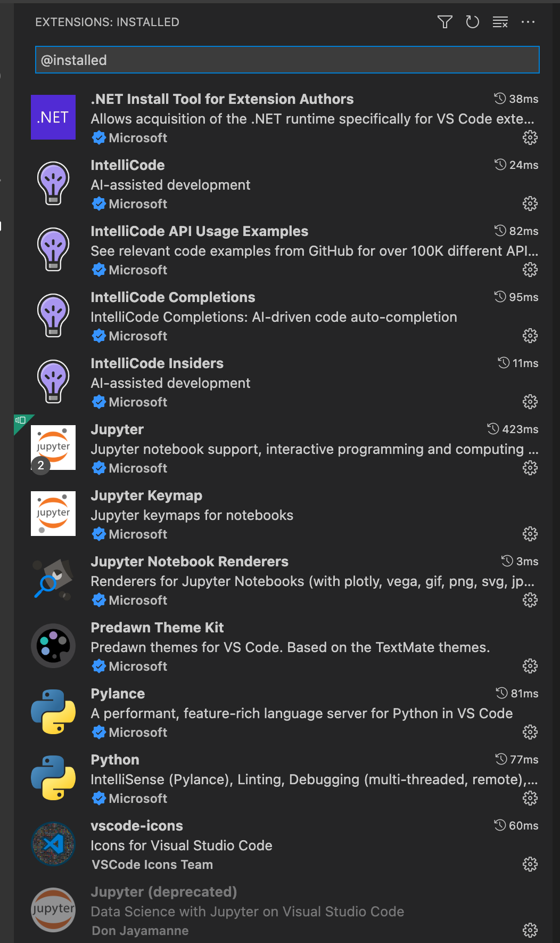Open the IntelliCode Completions extension
The height and width of the screenshot is (943, 560).
coord(173,297)
